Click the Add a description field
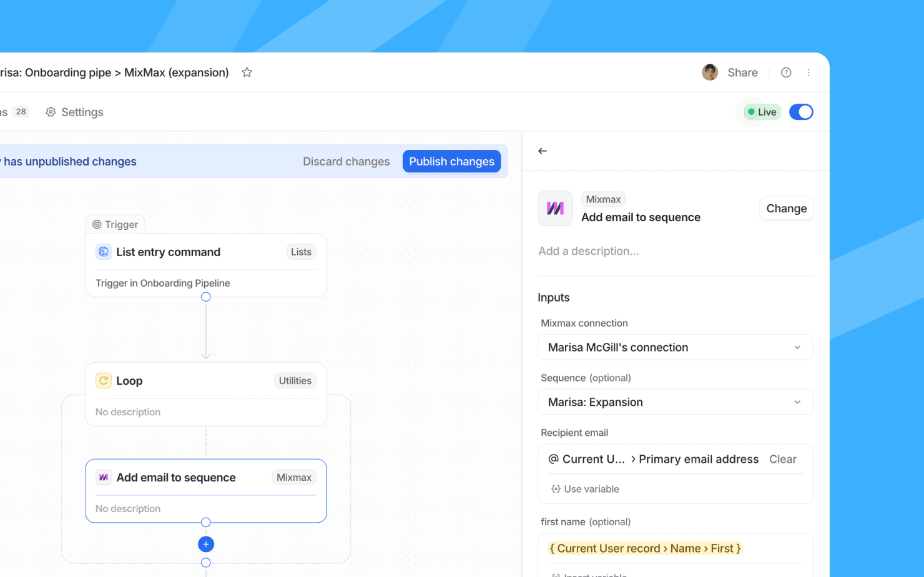 pyautogui.click(x=674, y=251)
